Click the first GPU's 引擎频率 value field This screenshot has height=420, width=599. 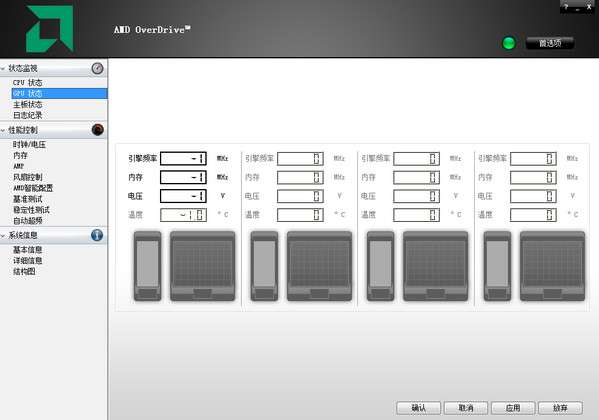pyautogui.click(x=183, y=158)
